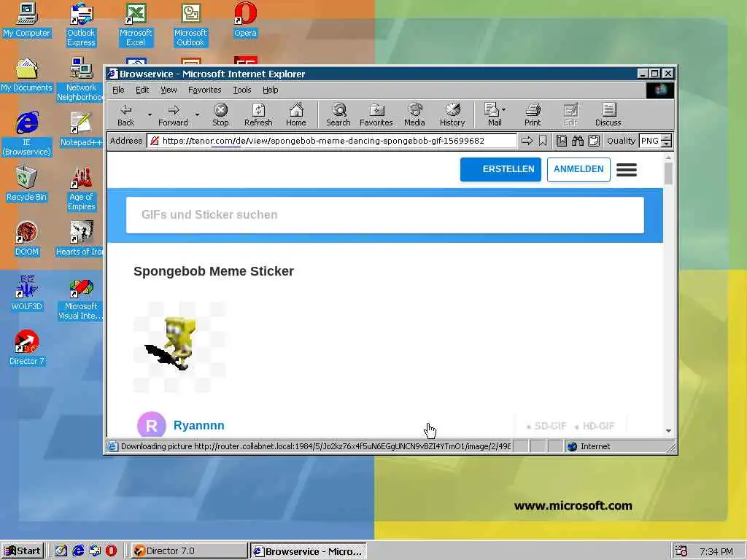Screen dimensions: 747x560
Task: Open the Media toolbar button
Action: point(414,114)
